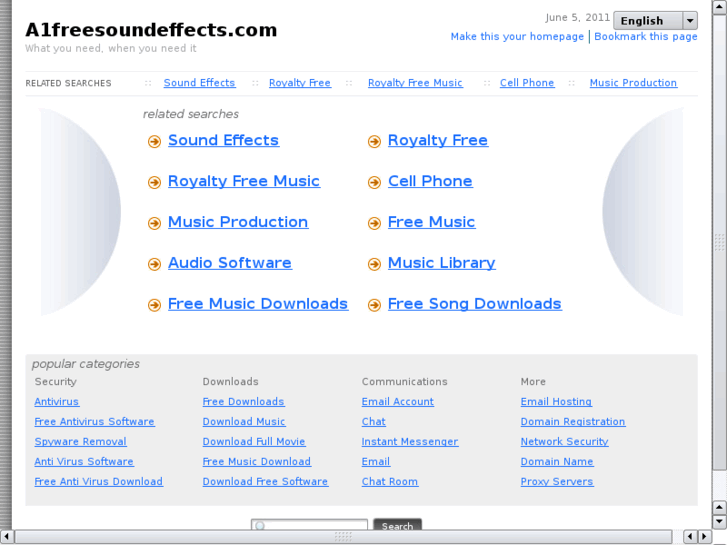Select Sound Effects in the related searches bar
Image resolution: width=727 pixels, height=545 pixels.
(x=199, y=83)
